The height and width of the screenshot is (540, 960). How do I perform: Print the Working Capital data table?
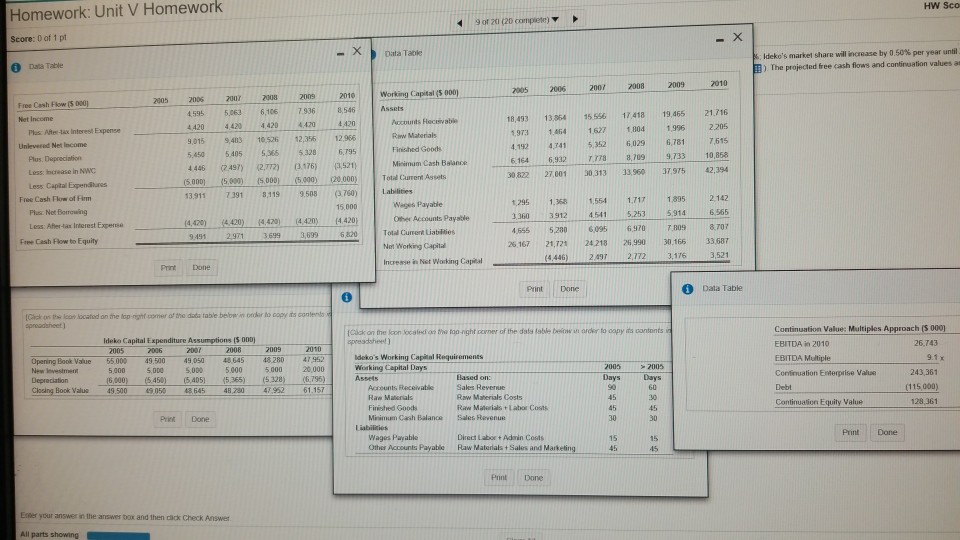pyautogui.click(x=534, y=288)
